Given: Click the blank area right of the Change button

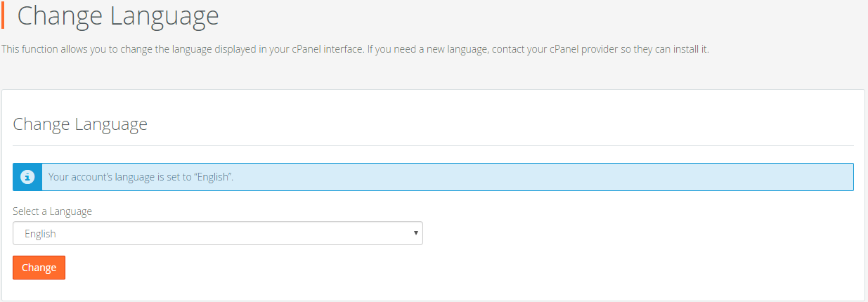Looking at the screenshot, I should click(x=422, y=268).
